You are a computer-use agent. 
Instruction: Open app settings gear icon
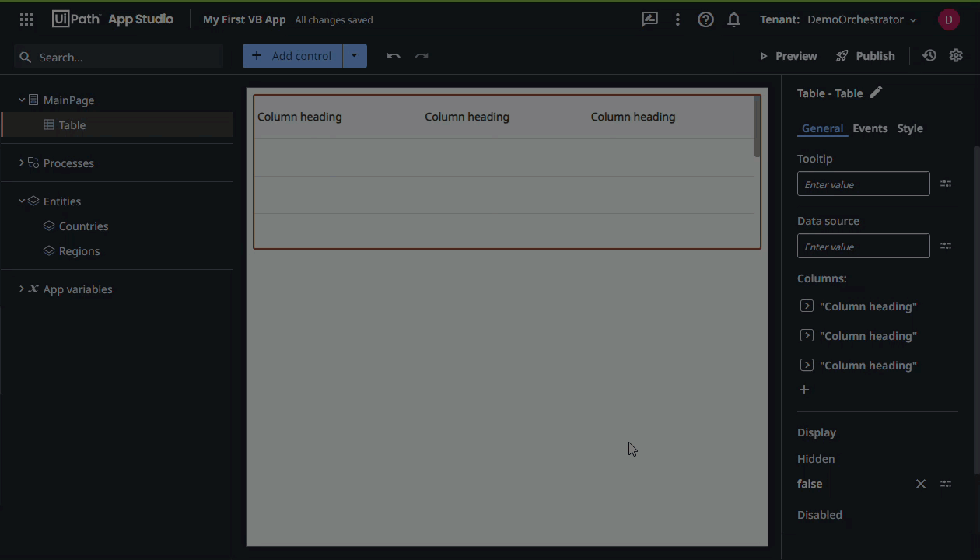[956, 56]
